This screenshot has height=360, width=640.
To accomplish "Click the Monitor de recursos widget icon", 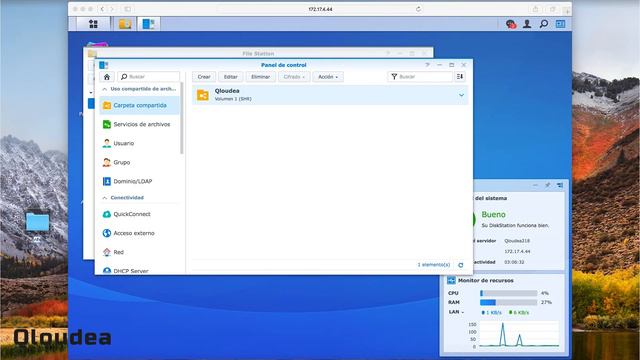I will tap(451, 280).
